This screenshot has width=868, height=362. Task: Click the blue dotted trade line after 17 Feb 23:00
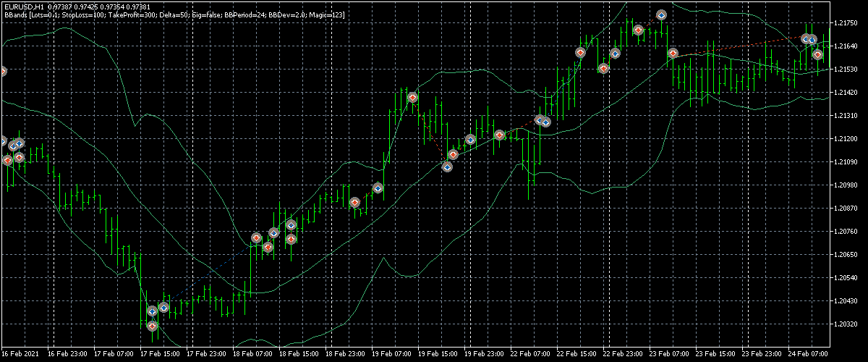click(208, 273)
